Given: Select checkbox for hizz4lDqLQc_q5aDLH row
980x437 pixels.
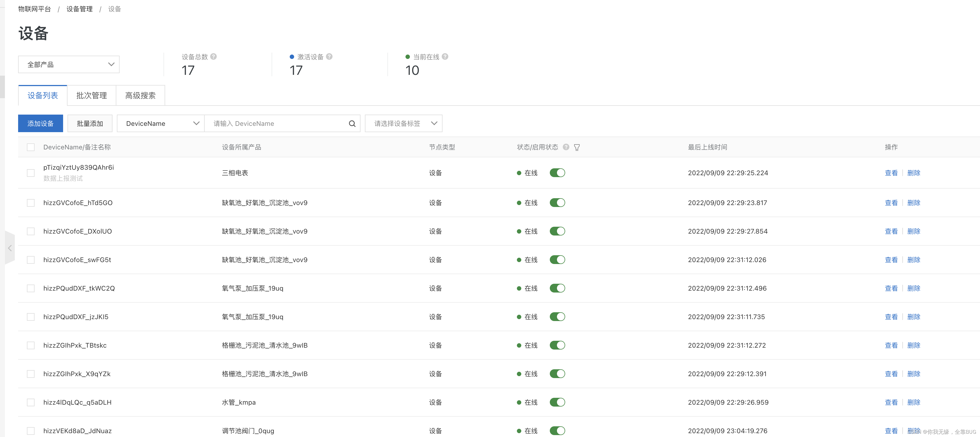Looking at the screenshot, I should click(x=31, y=402).
